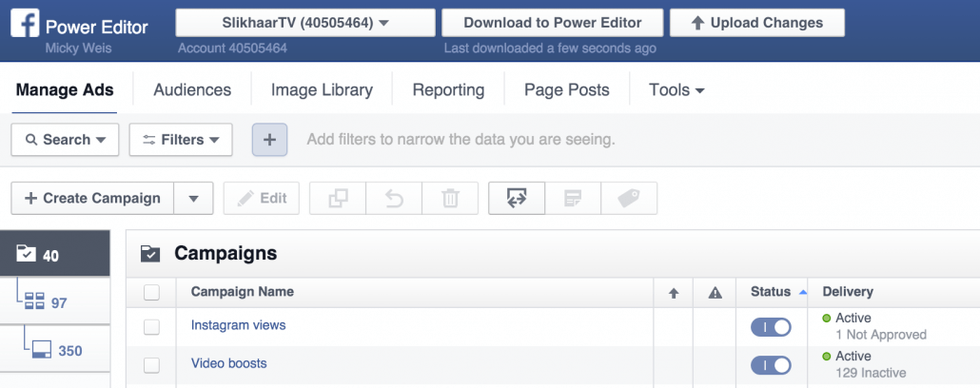The height and width of the screenshot is (388, 980).
Task: Click the upload arrow column header
Action: tap(673, 292)
